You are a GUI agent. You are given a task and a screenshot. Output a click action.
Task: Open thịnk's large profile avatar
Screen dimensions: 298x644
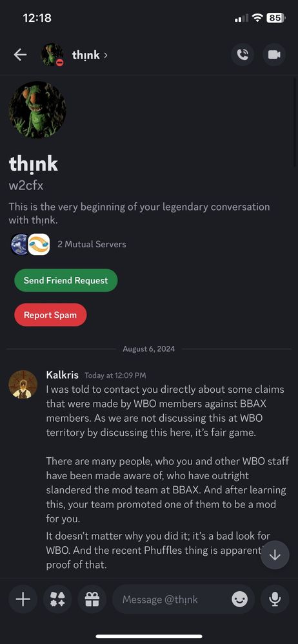(x=37, y=109)
